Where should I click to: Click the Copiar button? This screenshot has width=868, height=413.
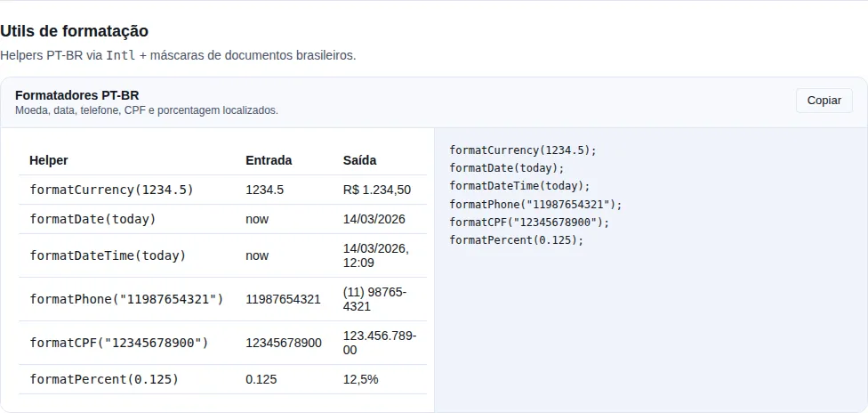tap(824, 101)
